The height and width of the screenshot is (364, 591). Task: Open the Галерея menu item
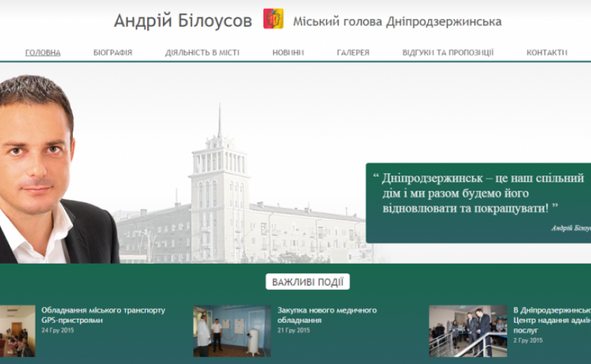pyautogui.click(x=353, y=52)
